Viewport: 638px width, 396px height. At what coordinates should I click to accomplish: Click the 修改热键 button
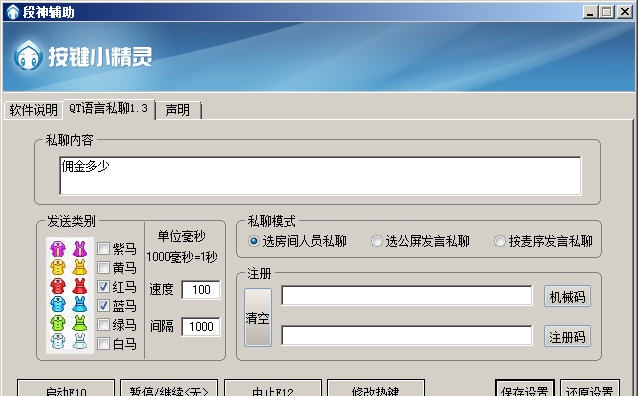pos(376,389)
